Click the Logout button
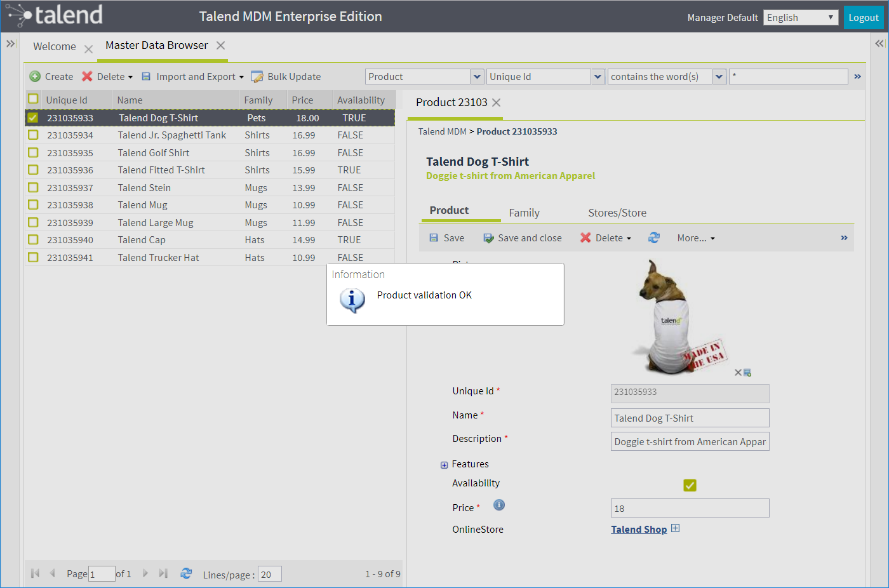Image resolution: width=889 pixels, height=588 pixels. 863,18
